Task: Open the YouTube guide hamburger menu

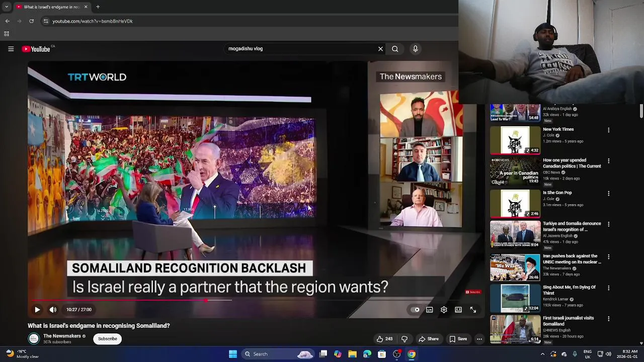Action: (x=11, y=49)
